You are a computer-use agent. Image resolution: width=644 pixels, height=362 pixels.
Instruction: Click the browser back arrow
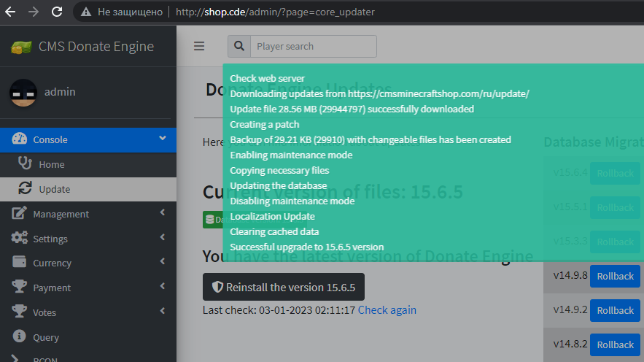(x=11, y=12)
